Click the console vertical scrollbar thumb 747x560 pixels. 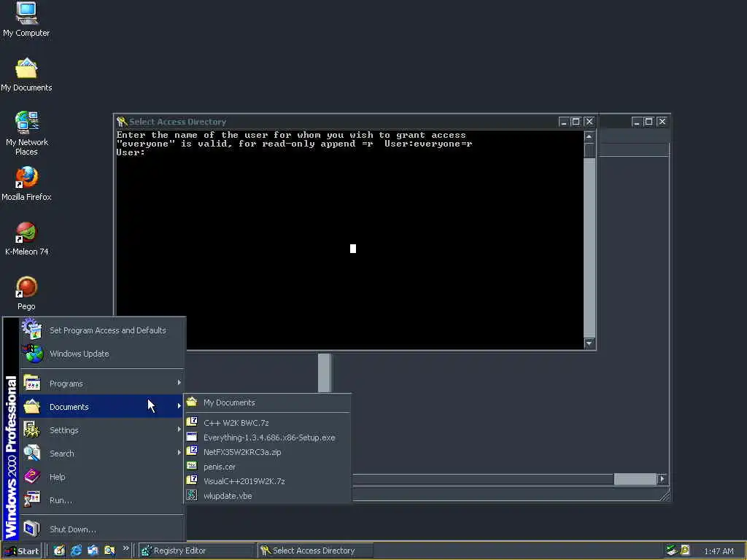click(x=589, y=150)
